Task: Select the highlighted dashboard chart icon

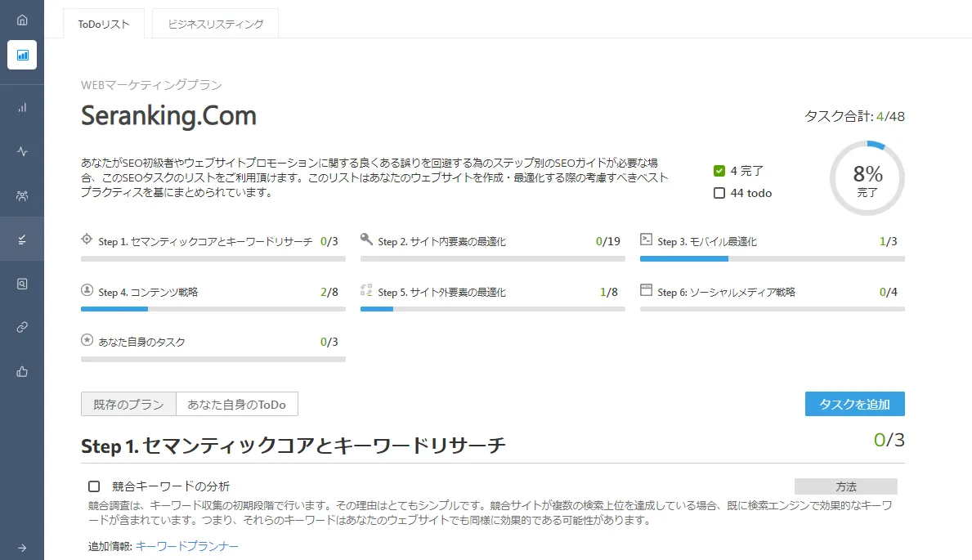Action: 22,56
